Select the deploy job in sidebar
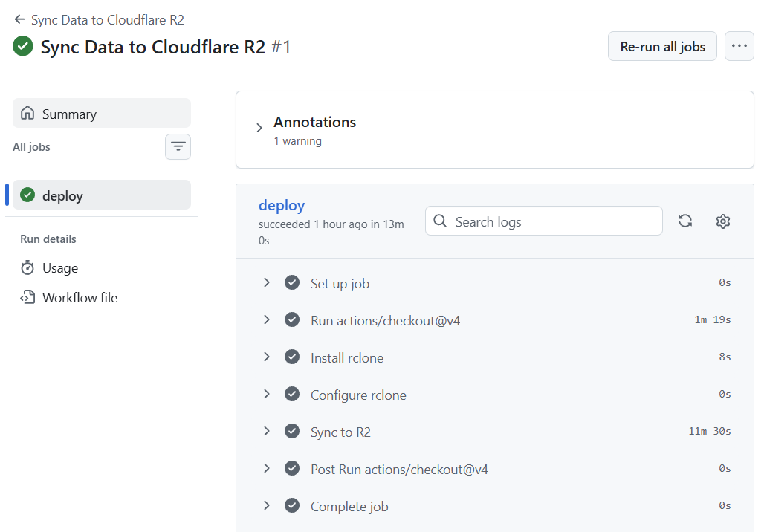Image resolution: width=764 pixels, height=532 pixels. coord(102,195)
